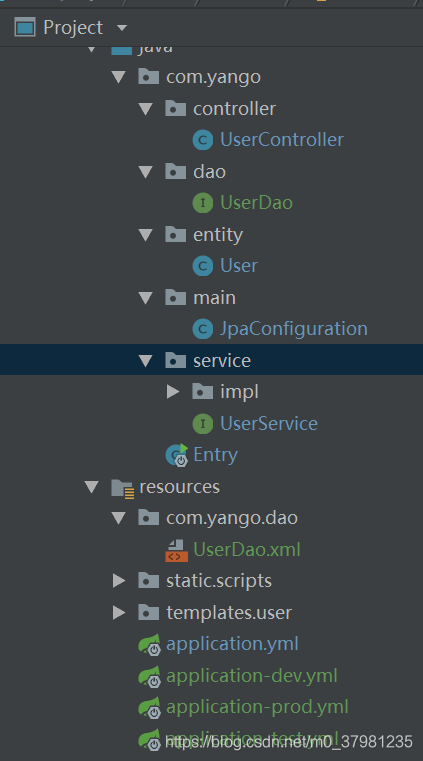
Task: Click the UserService interface icon
Action: [x=203, y=424]
